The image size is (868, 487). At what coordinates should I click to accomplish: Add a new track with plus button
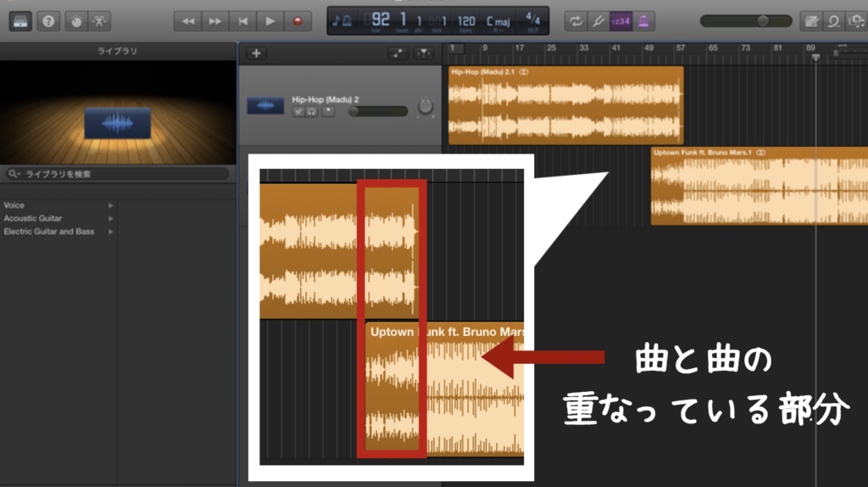coord(256,53)
